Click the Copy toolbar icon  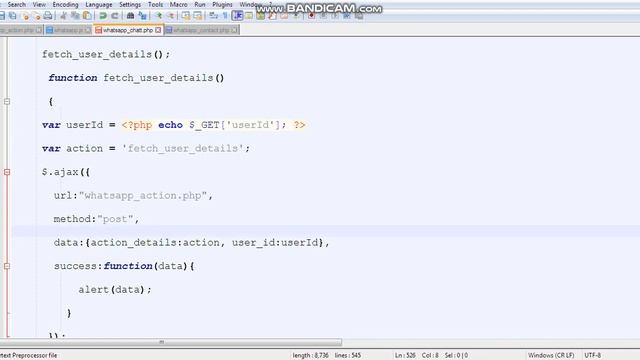tap(75, 16)
